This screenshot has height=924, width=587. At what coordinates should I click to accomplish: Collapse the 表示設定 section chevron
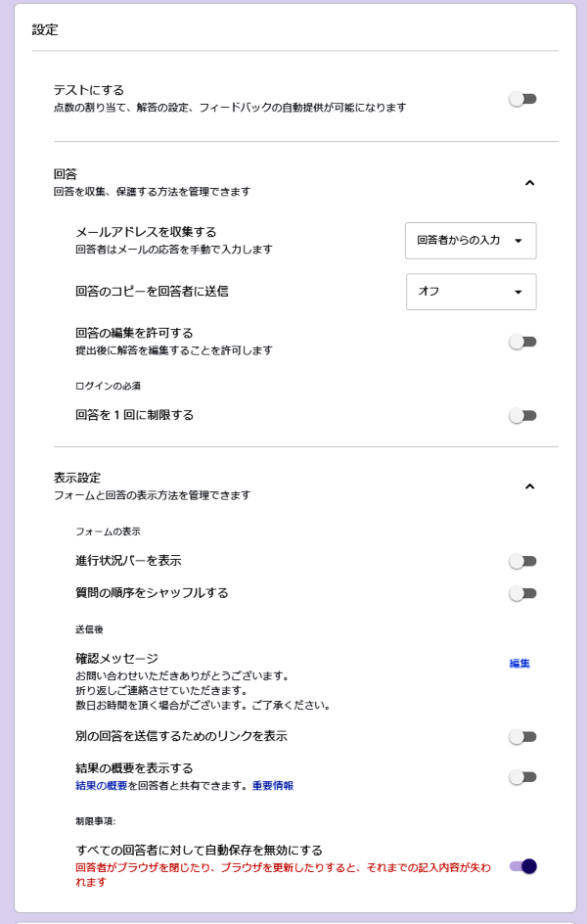(529, 485)
